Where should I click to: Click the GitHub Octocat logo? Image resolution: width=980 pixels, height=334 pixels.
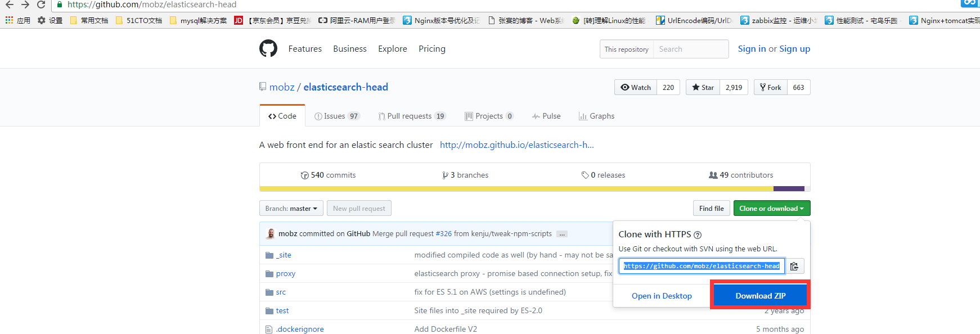click(x=268, y=48)
